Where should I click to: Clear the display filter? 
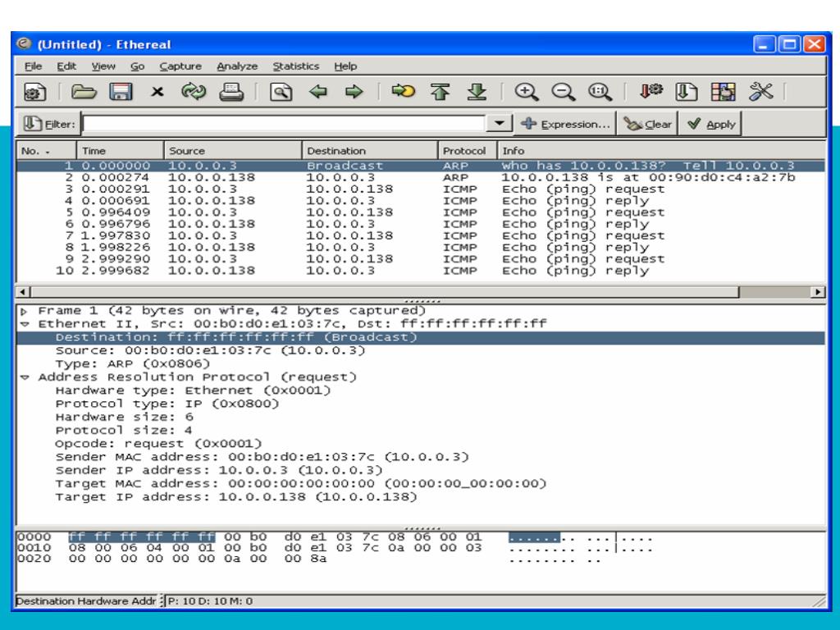coord(648,125)
